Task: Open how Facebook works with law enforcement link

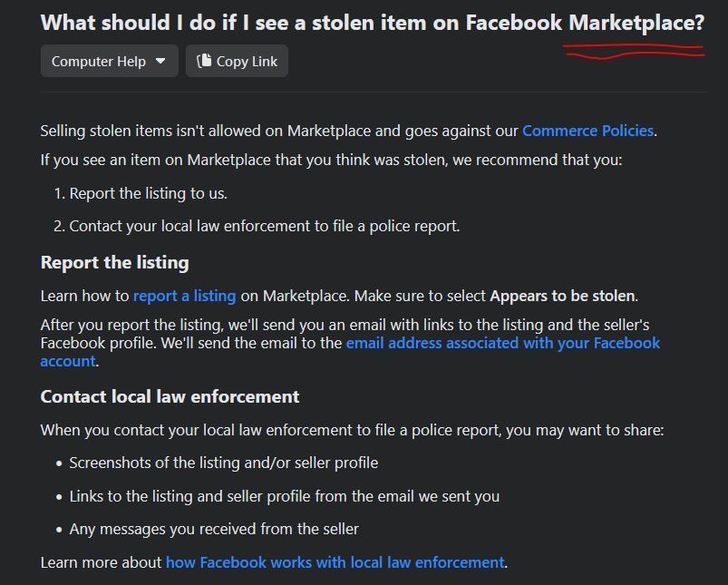Action: (x=335, y=562)
